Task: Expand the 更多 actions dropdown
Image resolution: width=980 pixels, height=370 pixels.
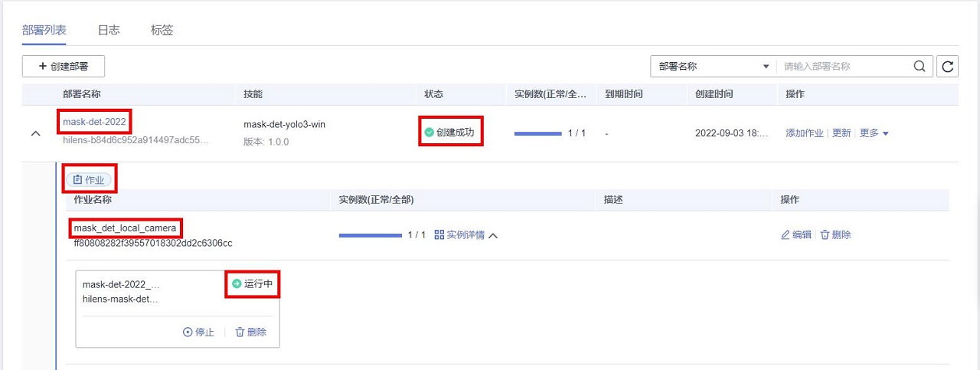Action: [x=874, y=133]
